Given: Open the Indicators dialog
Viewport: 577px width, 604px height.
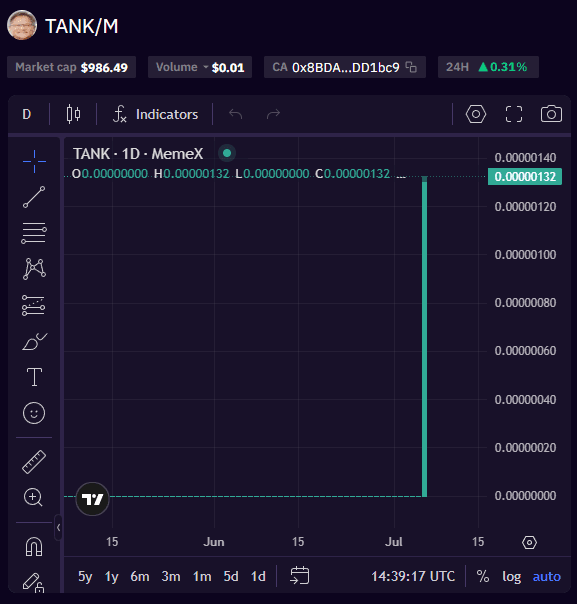Looking at the screenshot, I should tap(155, 114).
